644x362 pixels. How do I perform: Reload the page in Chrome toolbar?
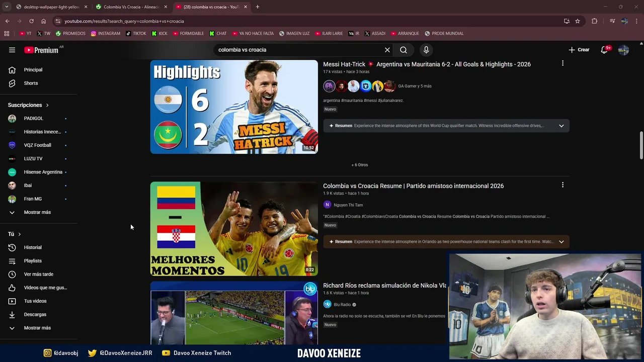[31, 21]
